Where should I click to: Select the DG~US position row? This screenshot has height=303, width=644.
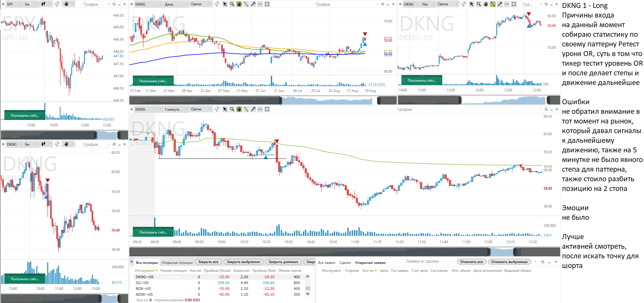(x=220, y=283)
